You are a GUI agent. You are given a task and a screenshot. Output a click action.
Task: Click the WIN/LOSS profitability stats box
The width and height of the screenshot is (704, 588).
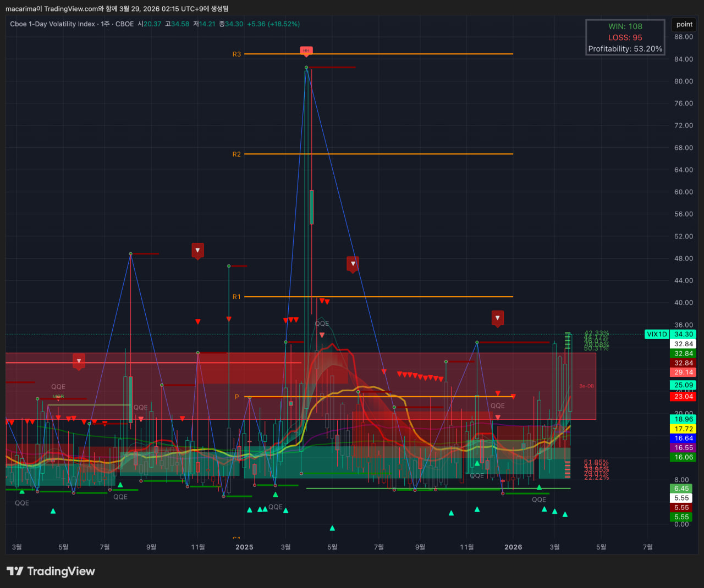[625, 37]
